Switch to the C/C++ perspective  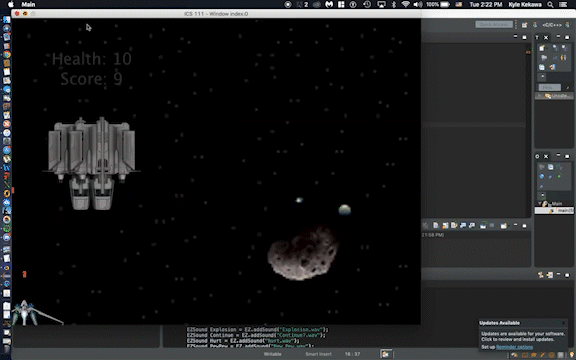click(x=551, y=25)
